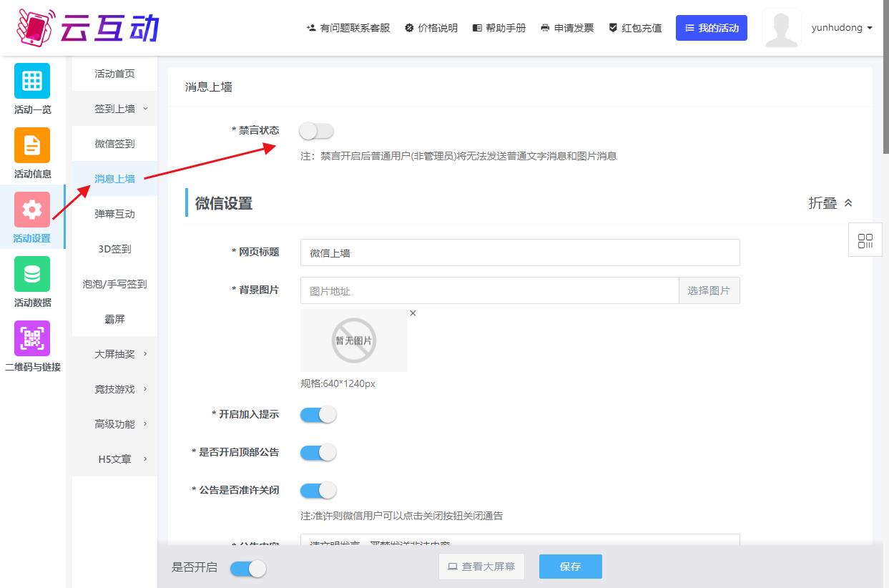The width and height of the screenshot is (889, 588).
Task: Toggle the 是否开启 bottom switch
Action: tap(247, 569)
